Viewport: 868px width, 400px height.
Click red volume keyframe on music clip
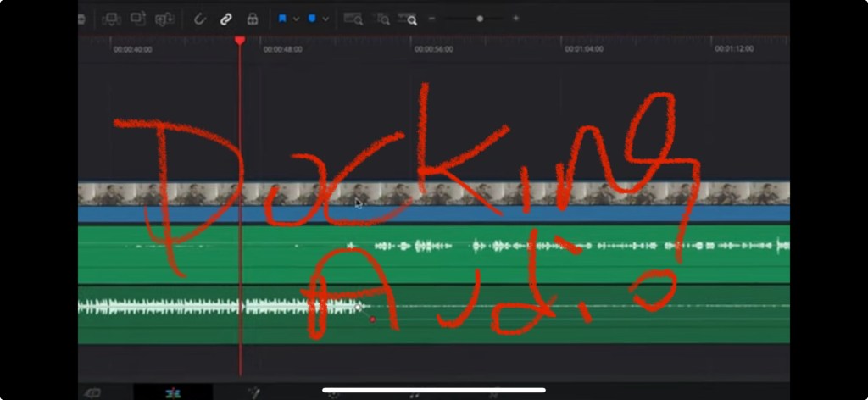point(373,319)
